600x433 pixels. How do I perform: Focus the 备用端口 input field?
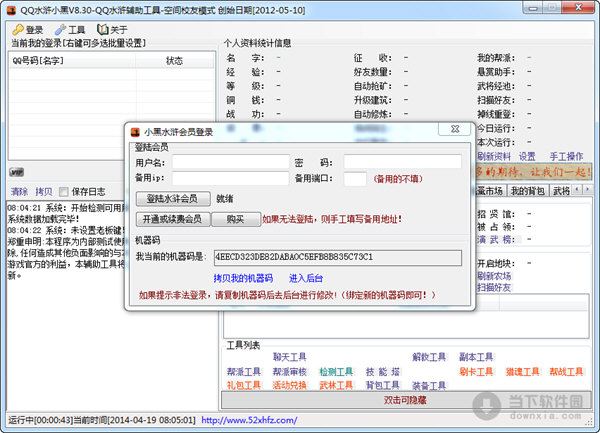coord(355,179)
